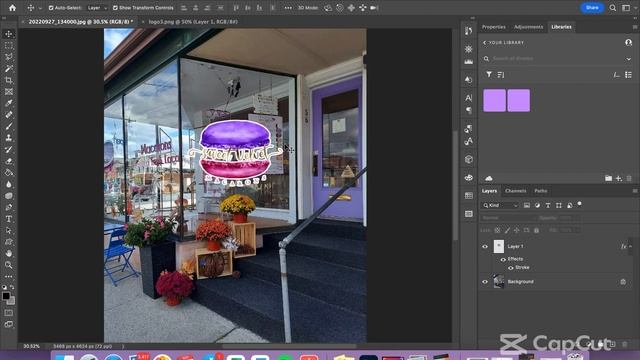Select the Clone Stamp tool
640x360 pixels.
pyautogui.click(x=9, y=138)
